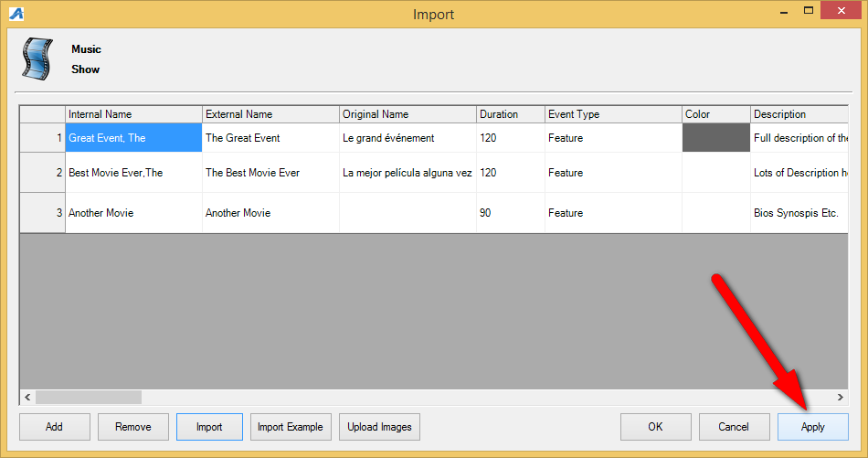Click the Event Type column header
This screenshot has height=458, width=868.
[612, 114]
